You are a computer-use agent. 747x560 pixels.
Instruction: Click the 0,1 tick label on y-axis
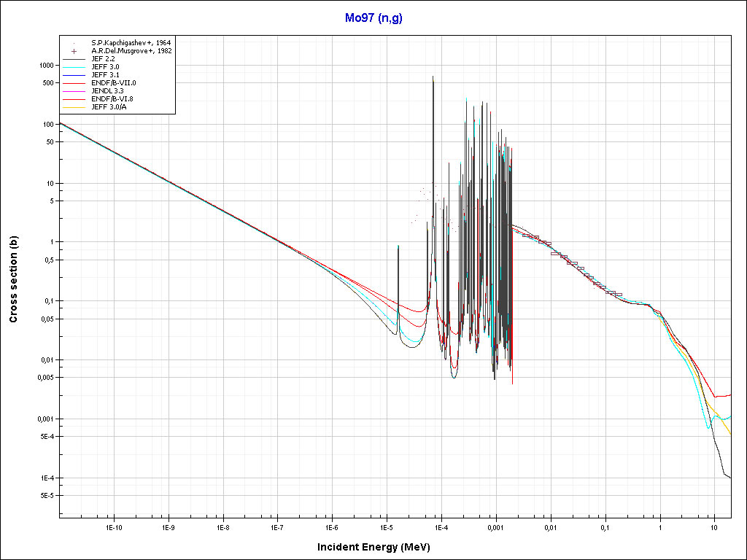[x=47, y=301]
